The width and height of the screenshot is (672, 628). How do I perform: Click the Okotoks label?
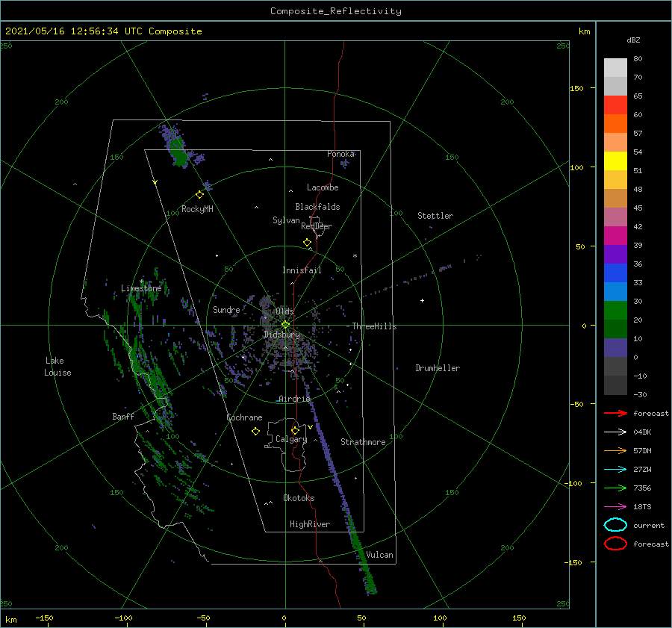coord(299,498)
